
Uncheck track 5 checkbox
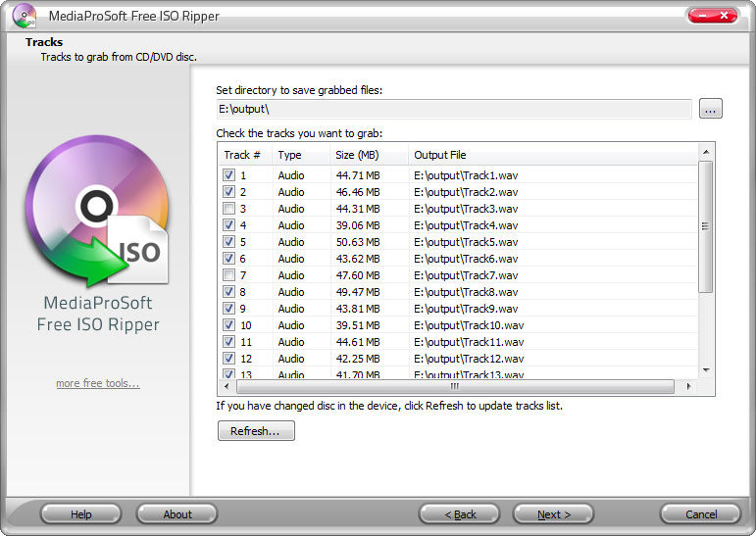coord(229,241)
